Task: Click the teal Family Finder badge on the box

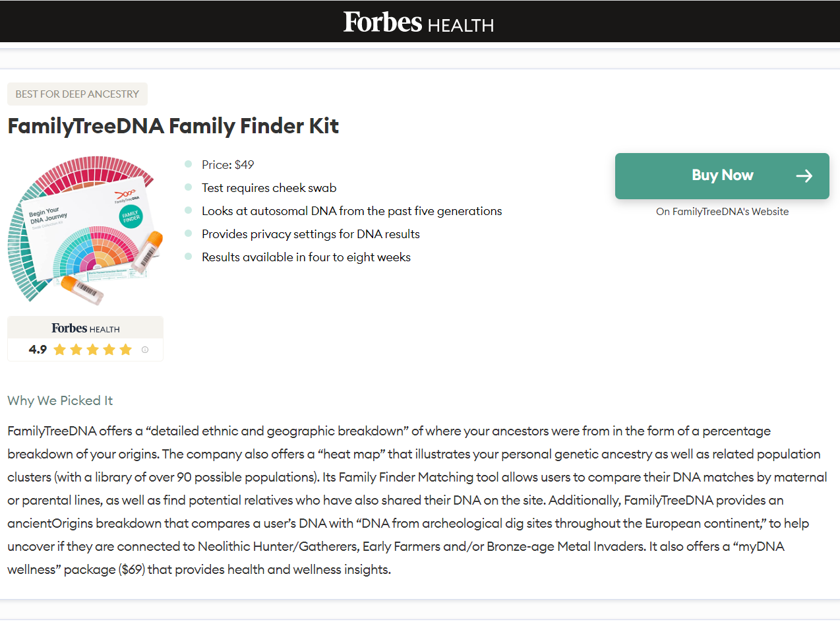Action: tap(131, 216)
